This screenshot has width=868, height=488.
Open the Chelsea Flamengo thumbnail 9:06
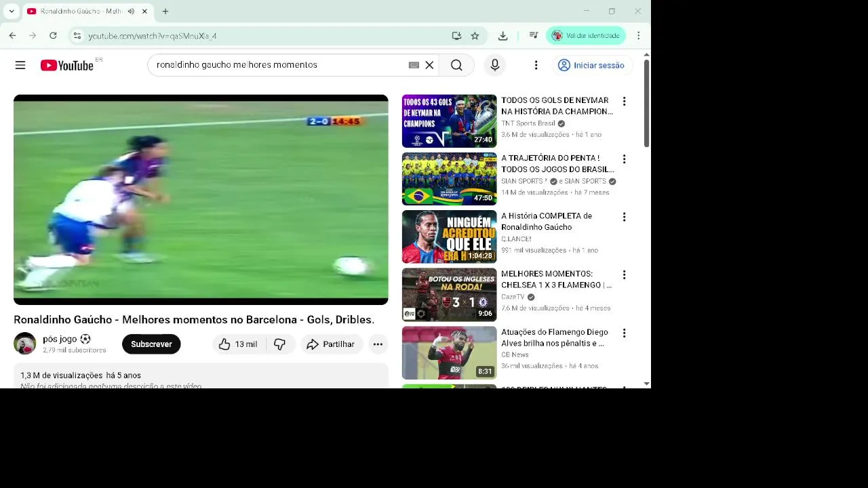click(449, 295)
